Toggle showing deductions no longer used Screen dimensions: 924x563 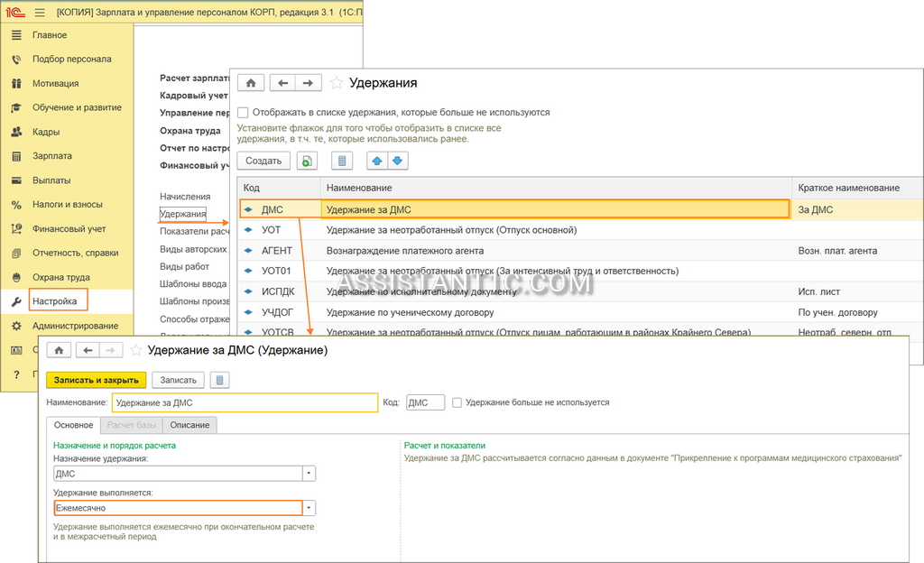tap(243, 113)
